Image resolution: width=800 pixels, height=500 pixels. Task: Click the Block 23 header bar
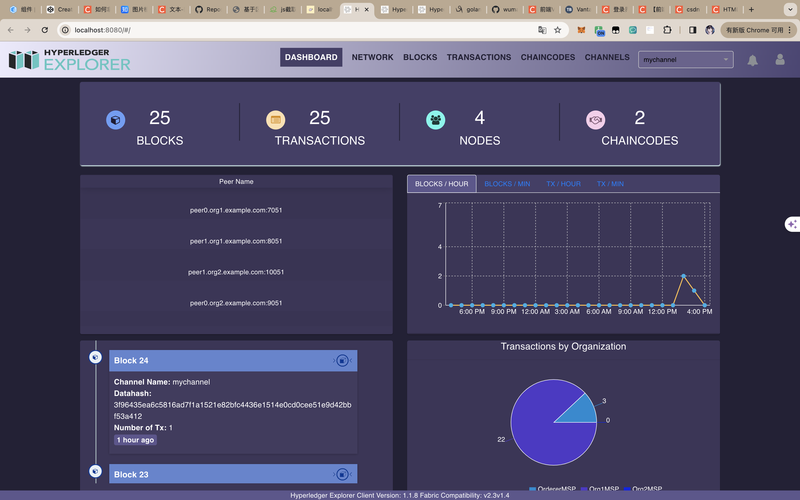(x=233, y=474)
